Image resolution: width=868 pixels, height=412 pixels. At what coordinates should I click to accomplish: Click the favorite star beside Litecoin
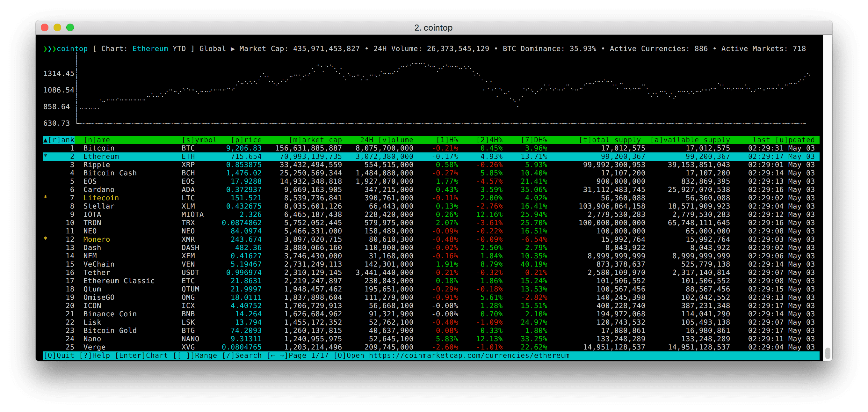(46, 197)
